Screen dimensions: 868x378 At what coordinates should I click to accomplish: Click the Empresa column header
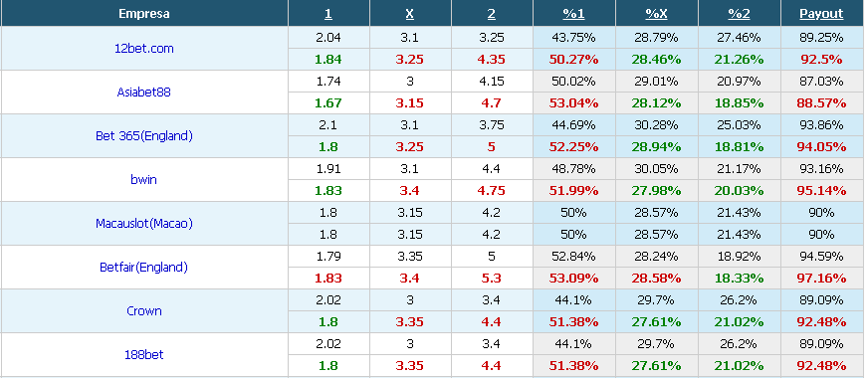coord(144,14)
